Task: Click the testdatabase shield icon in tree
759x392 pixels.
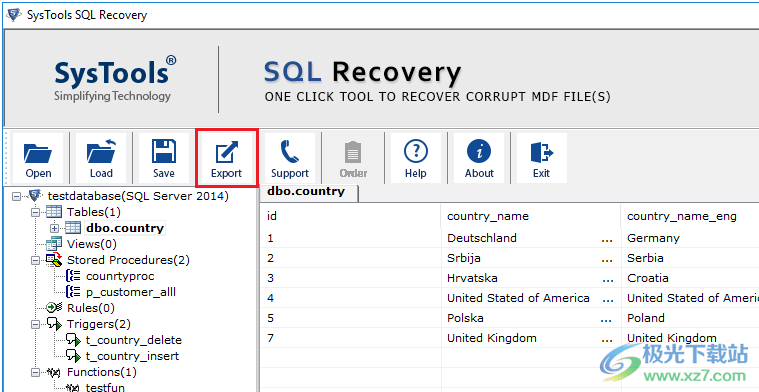Action: pos(35,196)
